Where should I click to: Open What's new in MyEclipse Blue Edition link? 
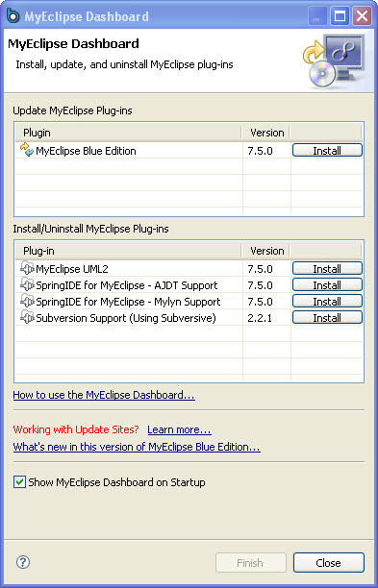(x=137, y=447)
